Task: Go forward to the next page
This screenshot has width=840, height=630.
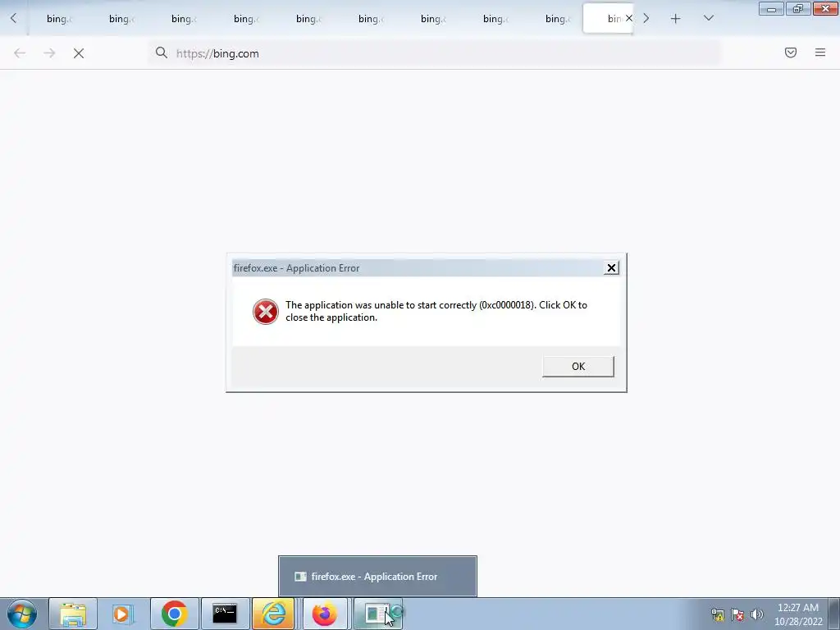Action: (x=49, y=53)
